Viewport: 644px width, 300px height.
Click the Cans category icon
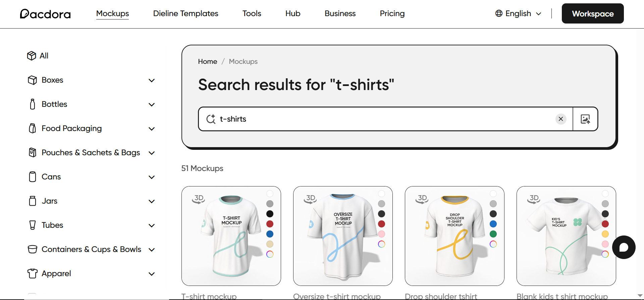pyautogui.click(x=33, y=177)
